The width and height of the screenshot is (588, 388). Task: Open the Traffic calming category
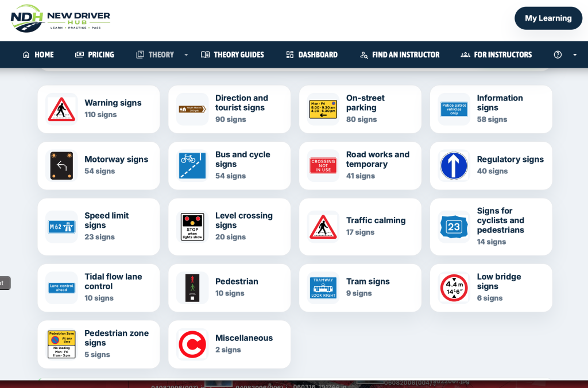tap(361, 227)
